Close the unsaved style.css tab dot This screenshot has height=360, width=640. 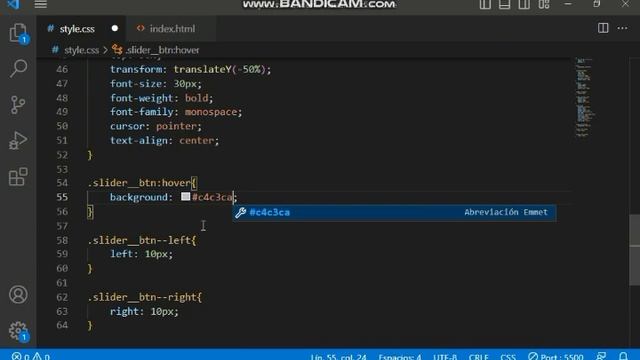point(115,28)
